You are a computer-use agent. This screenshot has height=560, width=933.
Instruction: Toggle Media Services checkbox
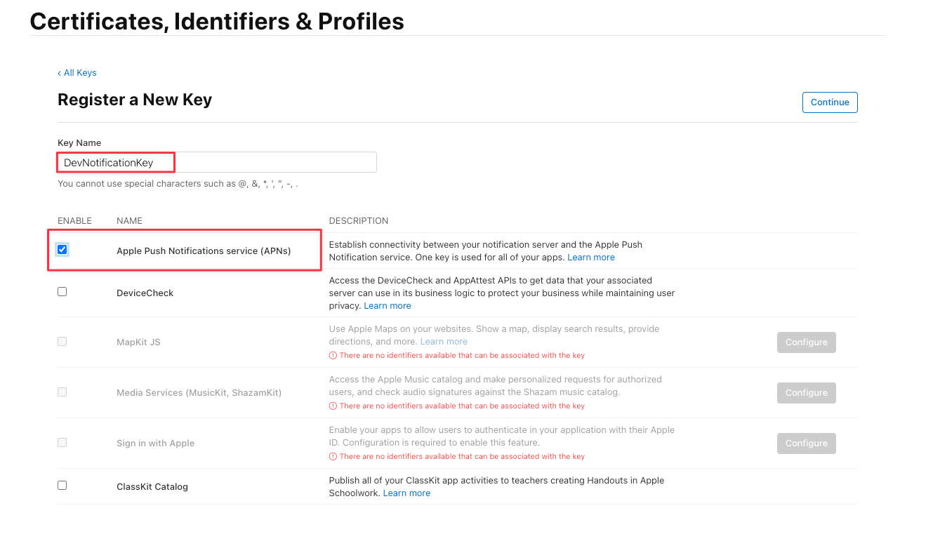tap(62, 392)
